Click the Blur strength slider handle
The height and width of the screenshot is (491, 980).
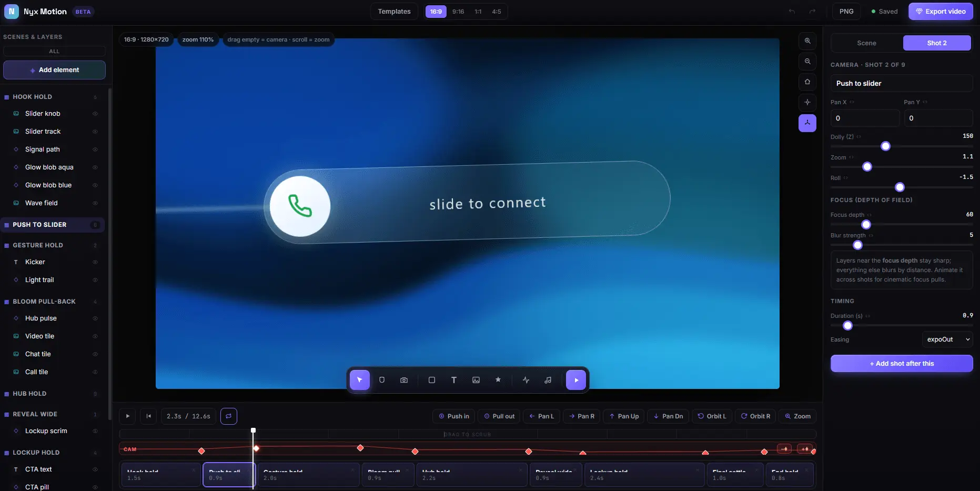point(858,245)
